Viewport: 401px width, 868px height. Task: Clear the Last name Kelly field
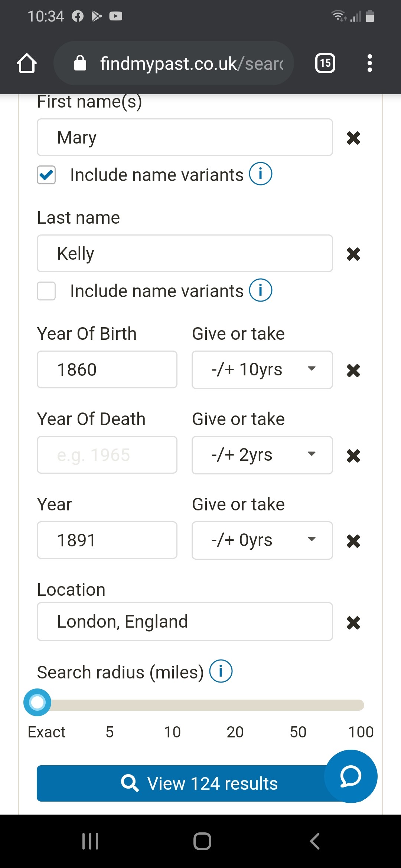(x=353, y=254)
